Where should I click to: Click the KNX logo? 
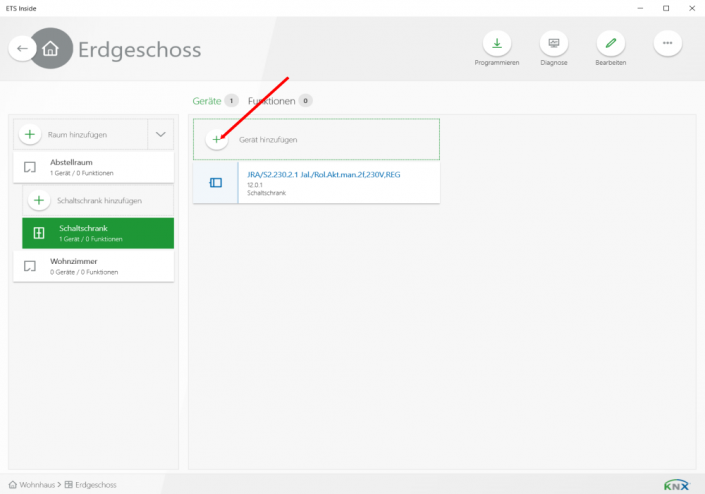point(676,484)
